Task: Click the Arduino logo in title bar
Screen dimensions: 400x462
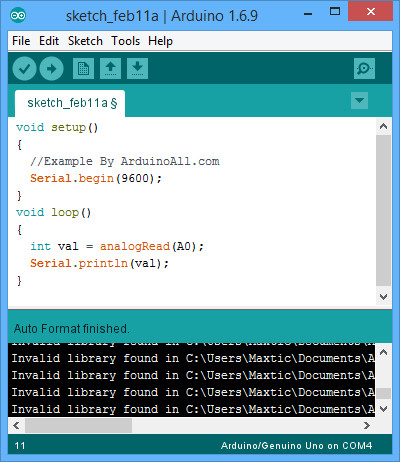Action: 18,15
